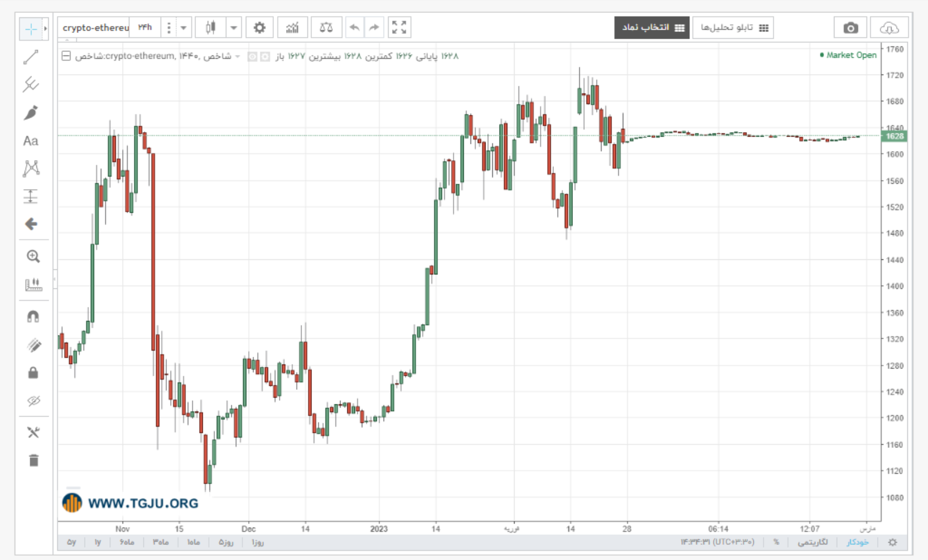This screenshot has height=560, width=928.
Task: Open the long position prediction tool
Action: pyautogui.click(x=31, y=197)
